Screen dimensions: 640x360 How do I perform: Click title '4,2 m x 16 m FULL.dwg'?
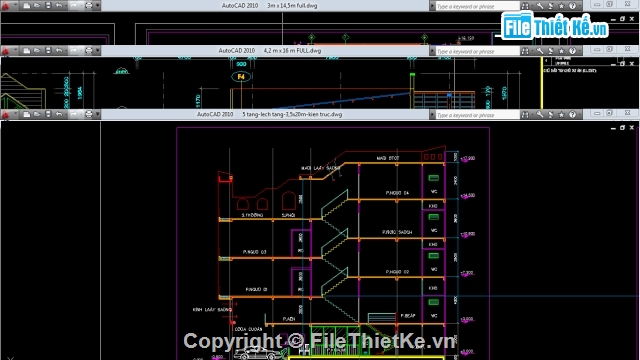(292, 51)
